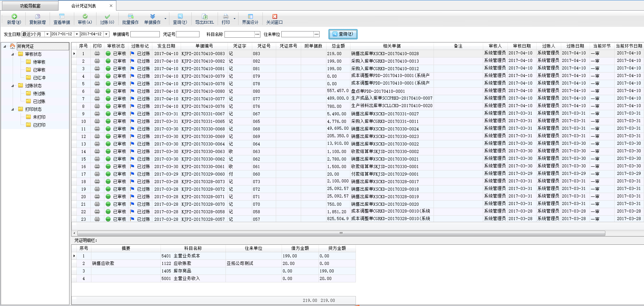Open the 发生日期 range dropdown 最近3个月

tap(47, 34)
